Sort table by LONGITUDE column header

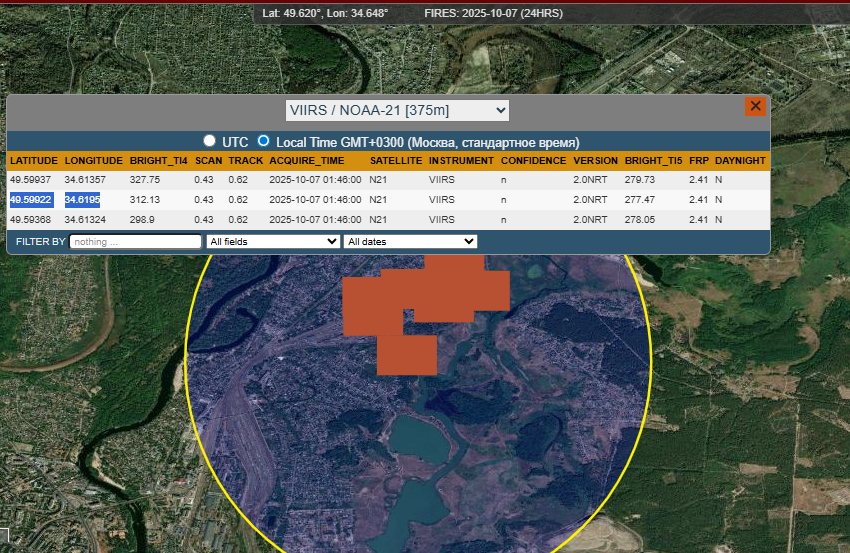tap(94, 160)
